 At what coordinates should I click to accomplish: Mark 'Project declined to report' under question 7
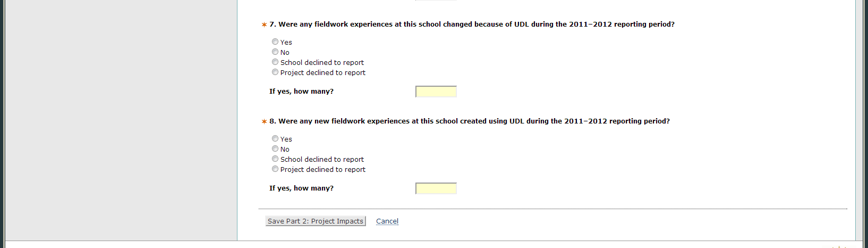275,72
